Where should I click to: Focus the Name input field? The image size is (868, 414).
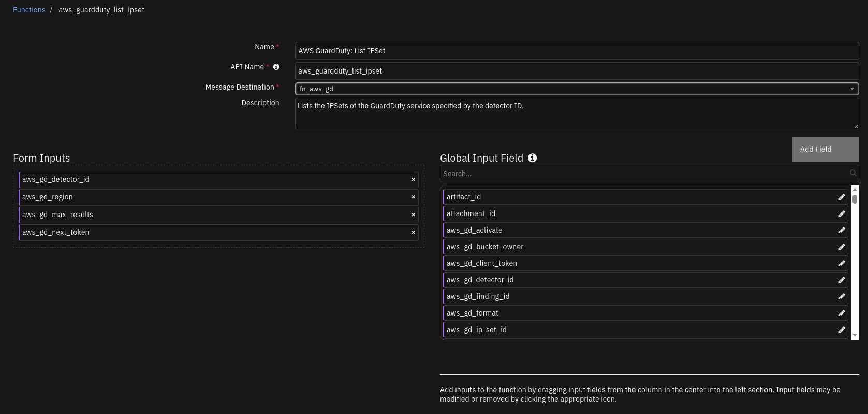577,51
